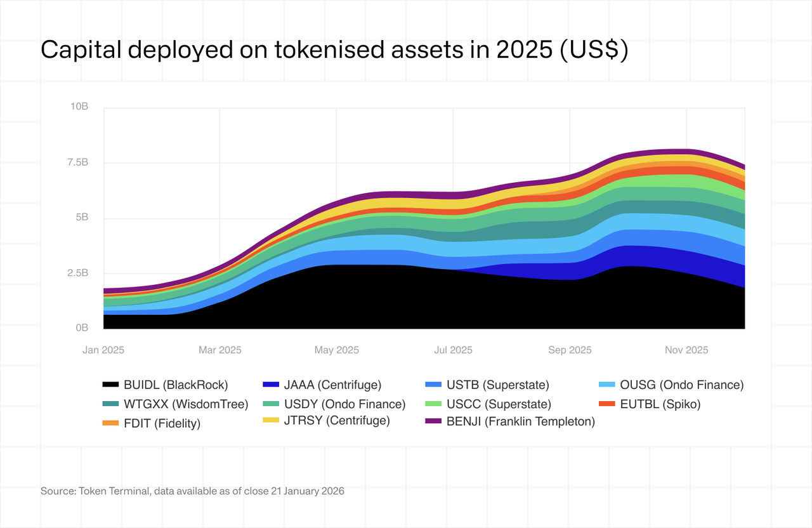Click the "0B" y-axis label

pos(82,328)
